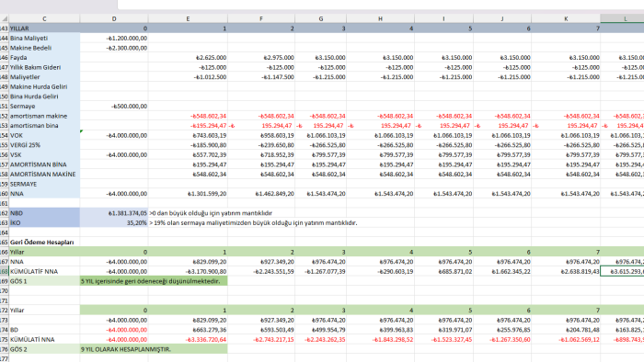Screen dimensions: 644x362
Task: Select the Maliyetler value -₺1.147.500
Action: click(x=261, y=77)
